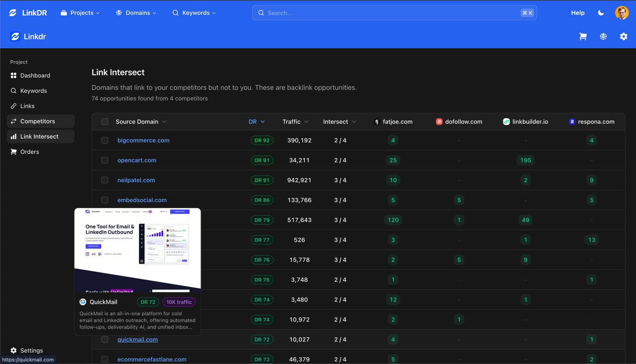Open the settings gear icon in header
The width and height of the screenshot is (636, 364).
coord(624,37)
